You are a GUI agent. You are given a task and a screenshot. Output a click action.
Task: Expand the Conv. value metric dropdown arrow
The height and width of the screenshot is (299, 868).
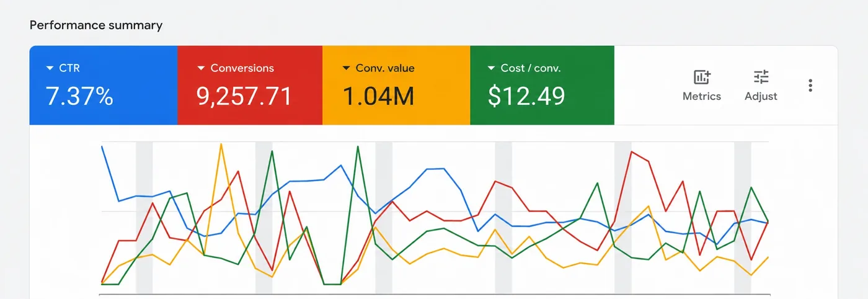point(346,68)
